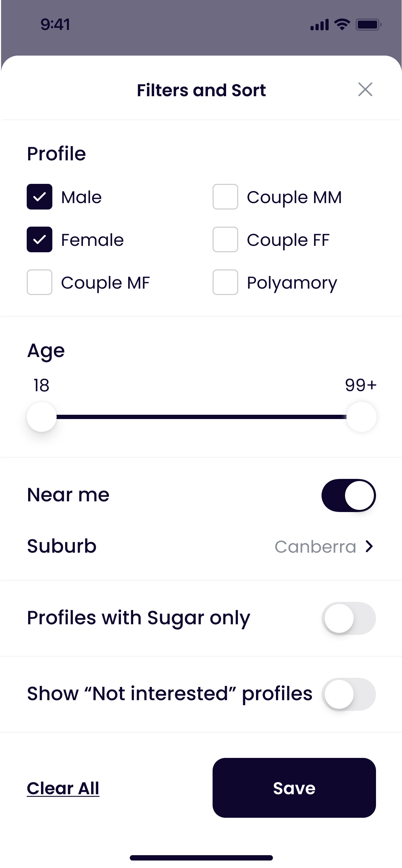Viewport: 402px width, 868px height.
Task: Uncheck the Male profile checkbox
Action: pyautogui.click(x=40, y=197)
